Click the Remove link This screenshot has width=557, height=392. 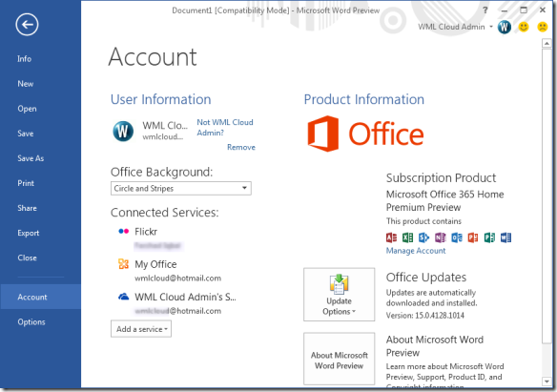coord(241,147)
